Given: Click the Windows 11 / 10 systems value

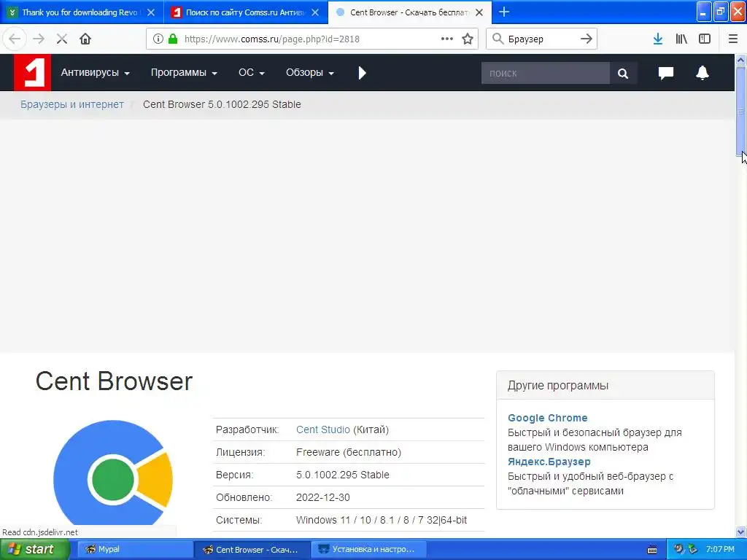Looking at the screenshot, I should pyautogui.click(x=381, y=520).
